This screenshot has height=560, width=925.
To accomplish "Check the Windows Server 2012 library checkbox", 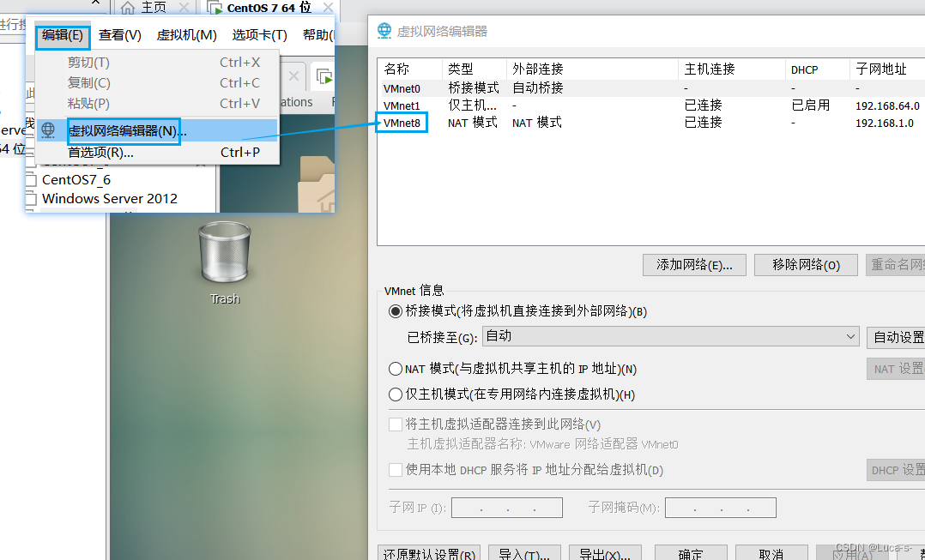I will [x=31, y=199].
